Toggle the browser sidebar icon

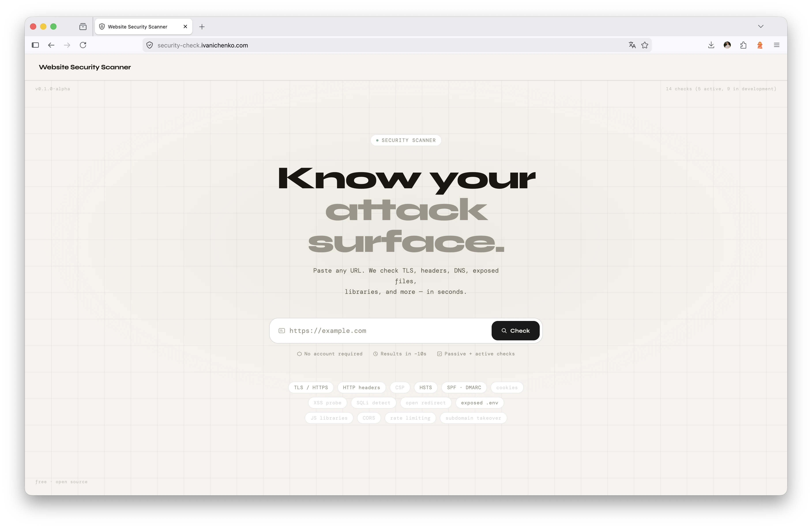(x=35, y=45)
